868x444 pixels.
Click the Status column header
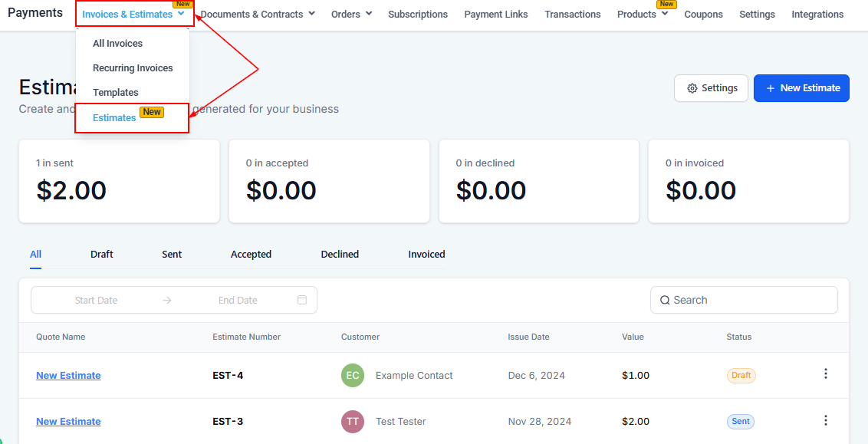tap(739, 337)
